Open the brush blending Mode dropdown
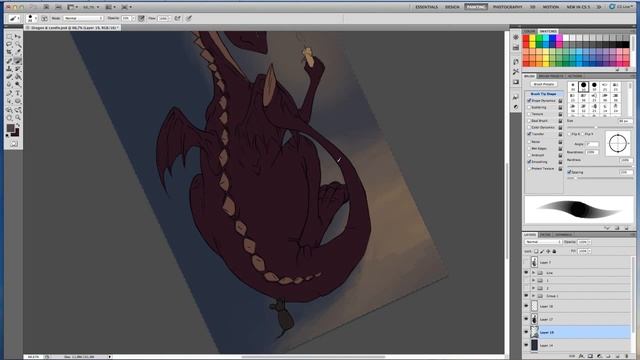This screenshot has height=360, width=640. click(x=83, y=18)
